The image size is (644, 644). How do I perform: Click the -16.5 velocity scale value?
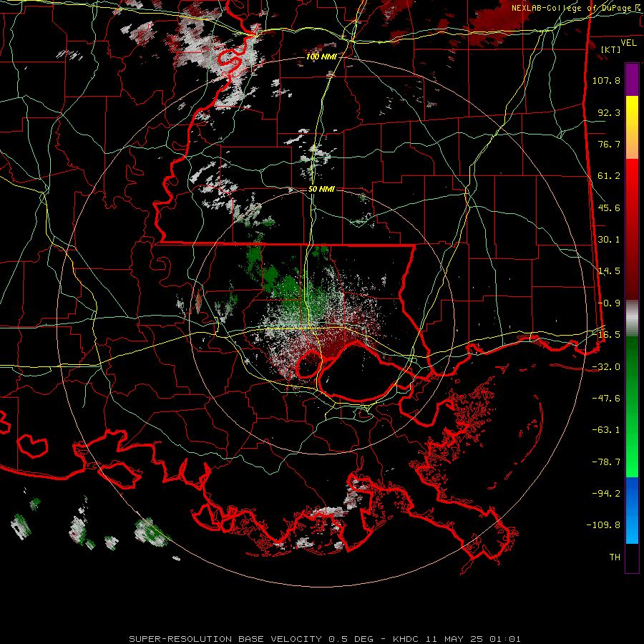[x=606, y=335]
